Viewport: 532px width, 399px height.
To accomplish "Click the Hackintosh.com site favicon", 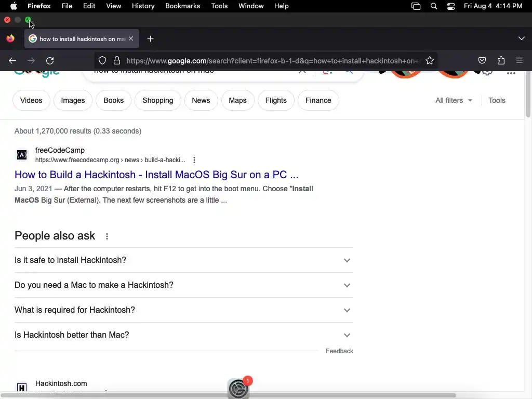I will pos(22,388).
